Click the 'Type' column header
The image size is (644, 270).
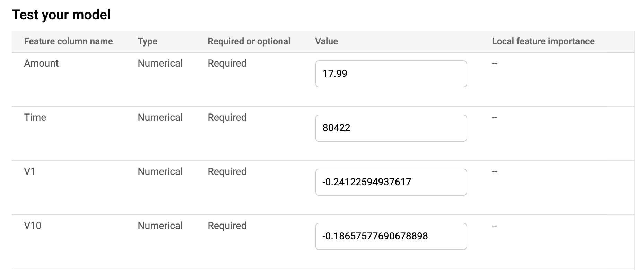tap(147, 41)
